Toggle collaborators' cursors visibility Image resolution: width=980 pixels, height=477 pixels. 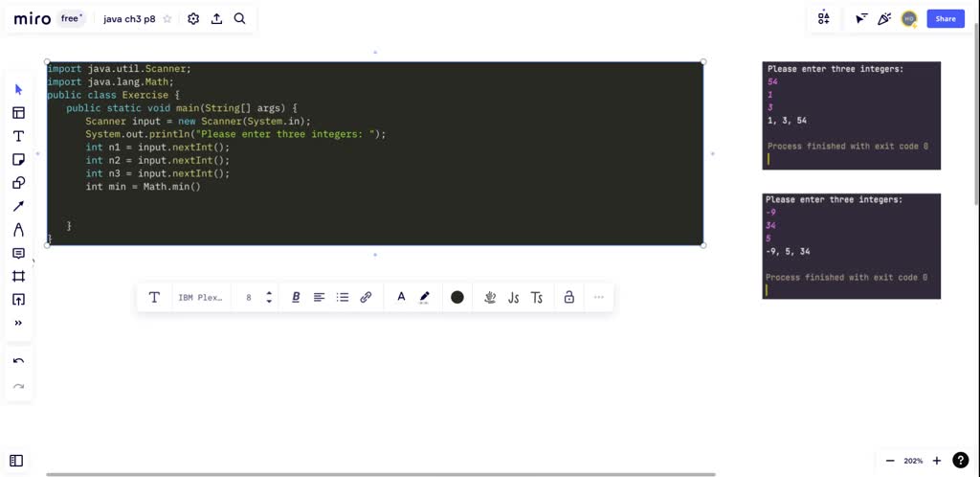(861, 19)
